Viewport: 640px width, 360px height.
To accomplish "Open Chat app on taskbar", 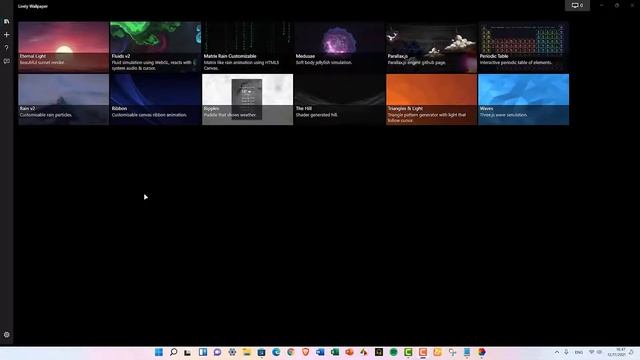I will (217, 352).
